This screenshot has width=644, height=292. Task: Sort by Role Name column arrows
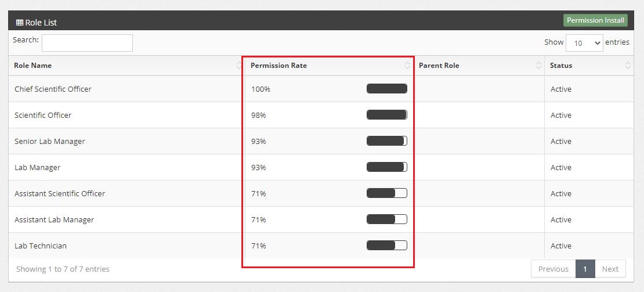click(x=239, y=66)
